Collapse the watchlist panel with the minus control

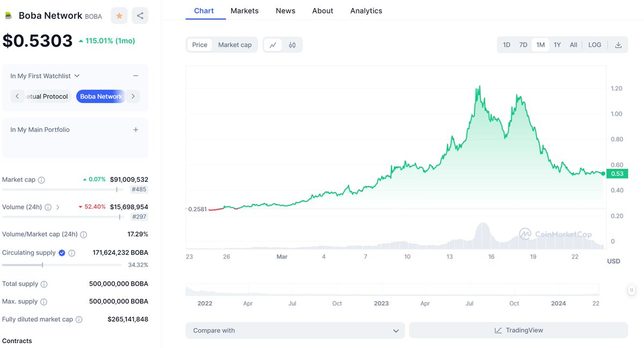coord(136,76)
